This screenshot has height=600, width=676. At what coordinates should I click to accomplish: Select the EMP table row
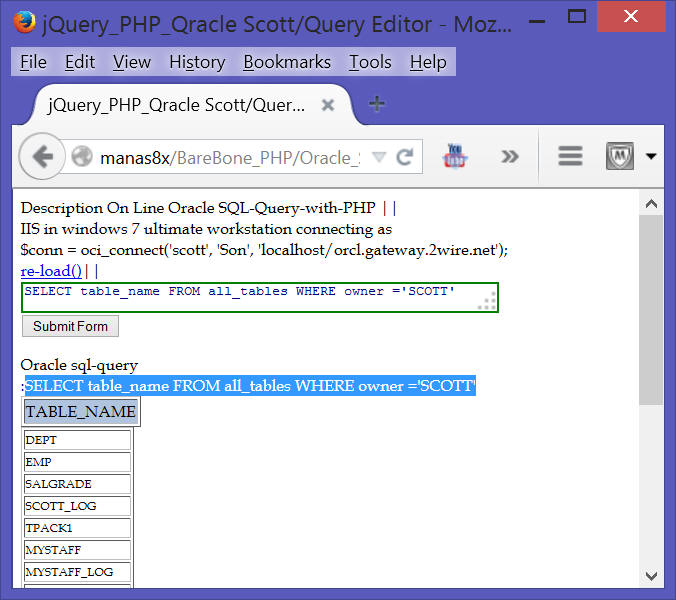(x=78, y=462)
